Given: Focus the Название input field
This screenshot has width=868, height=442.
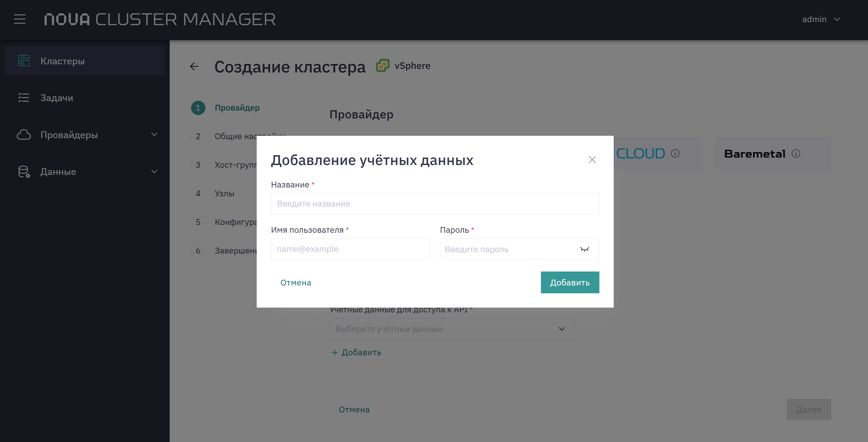Looking at the screenshot, I should click(x=435, y=204).
